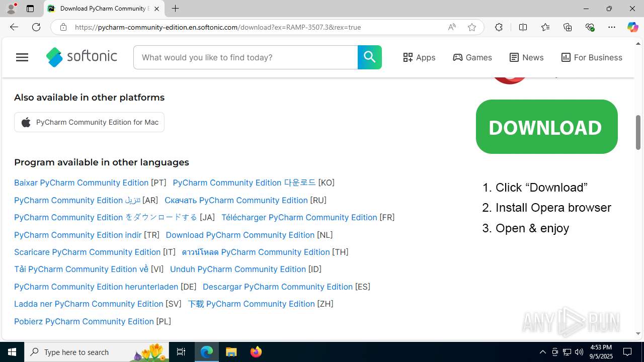Click the scrollbar down arrow
The image size is (644, 362).
[x=638, y=334]
